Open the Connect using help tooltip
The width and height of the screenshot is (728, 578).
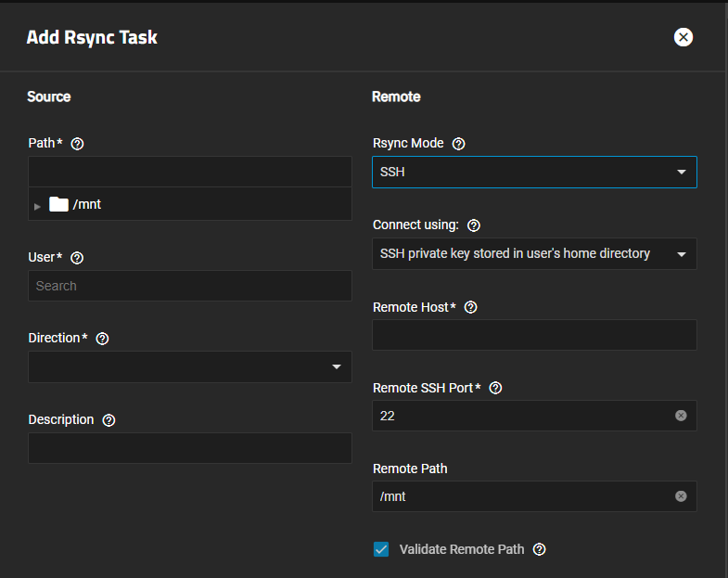point(474,225)
